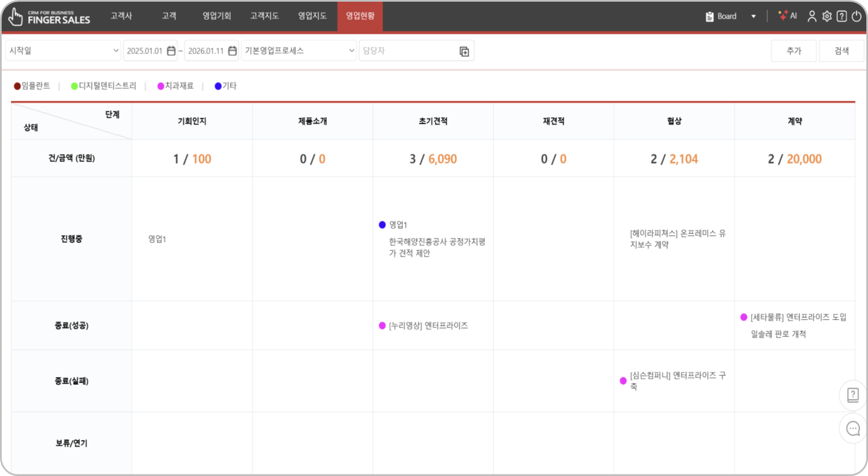Open the settings gear icon
Screen dimensions: 868x476
826,16
